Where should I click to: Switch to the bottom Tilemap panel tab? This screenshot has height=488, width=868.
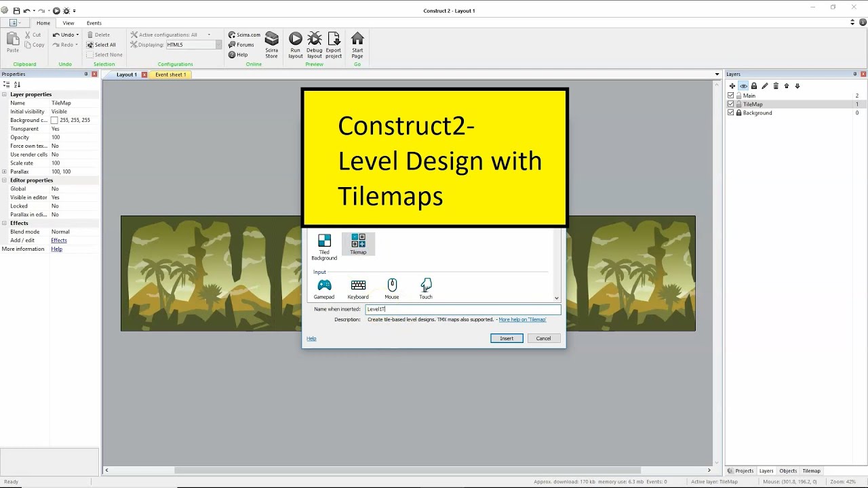(811, 470)
